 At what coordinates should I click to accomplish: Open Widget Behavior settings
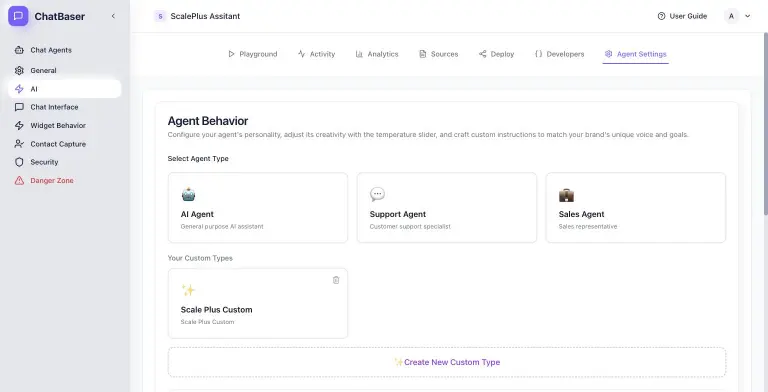click(x=65, y=125)
